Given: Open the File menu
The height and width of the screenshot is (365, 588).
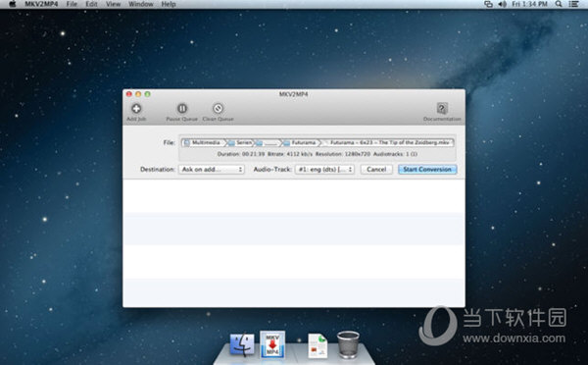Looking at the screenshot, I should tap(72, 4).
